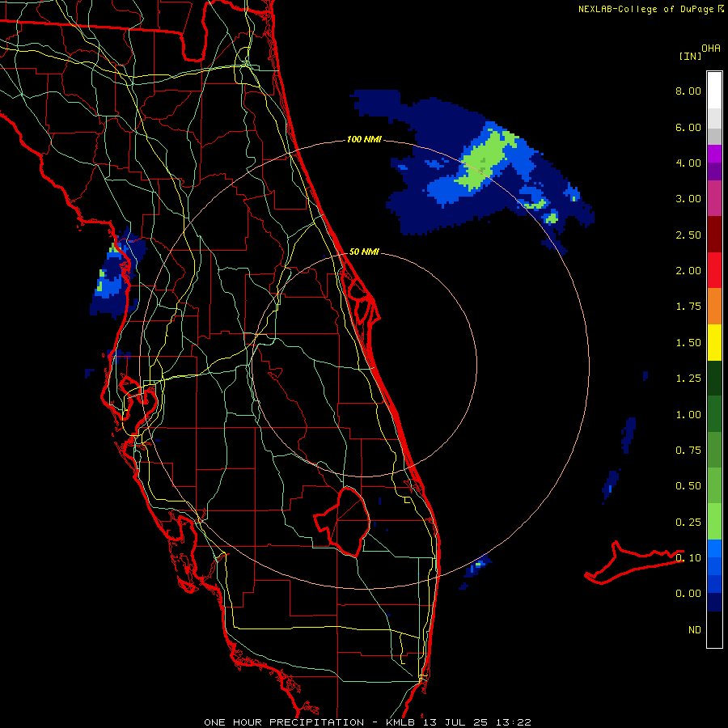Click the 1.75 legend value
Screen dimensions: 728x728
[x=688, y=307]
